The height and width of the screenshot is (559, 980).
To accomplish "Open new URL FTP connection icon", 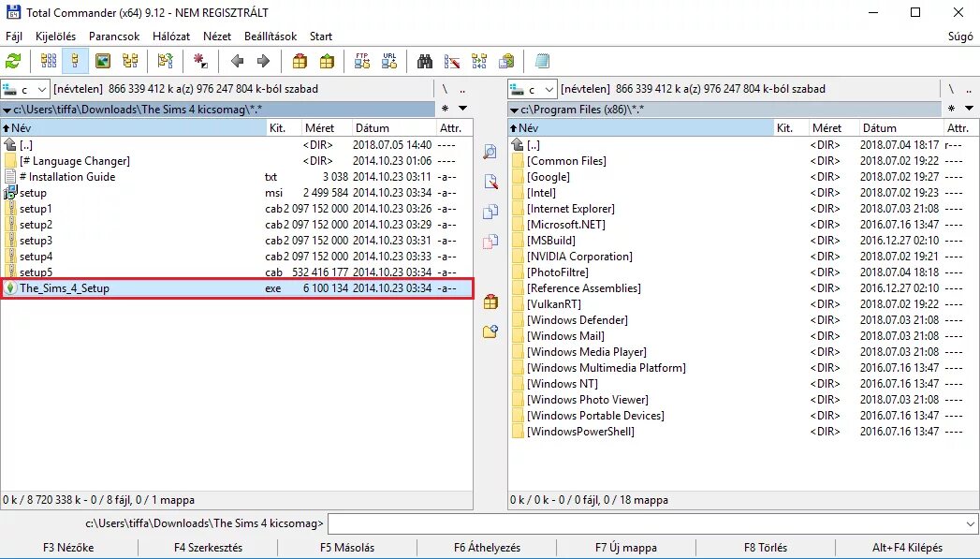I will pos(389,61).
